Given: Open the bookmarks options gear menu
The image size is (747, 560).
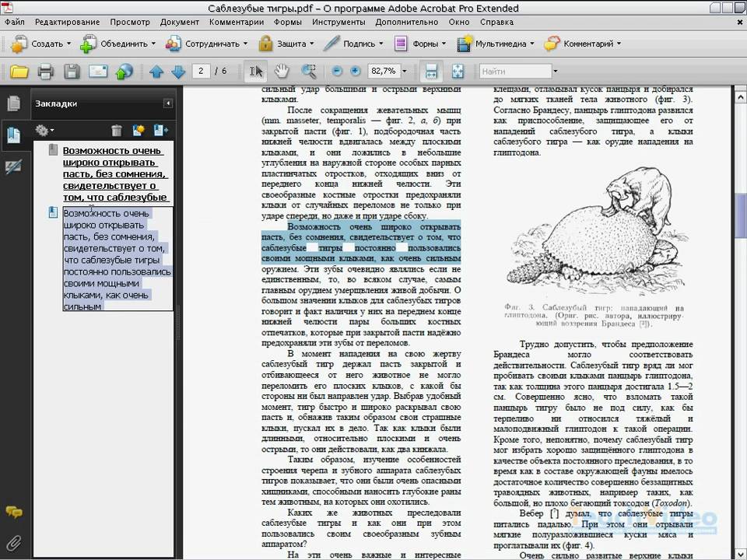Looking at the screenshot, I should click(44, 130).
